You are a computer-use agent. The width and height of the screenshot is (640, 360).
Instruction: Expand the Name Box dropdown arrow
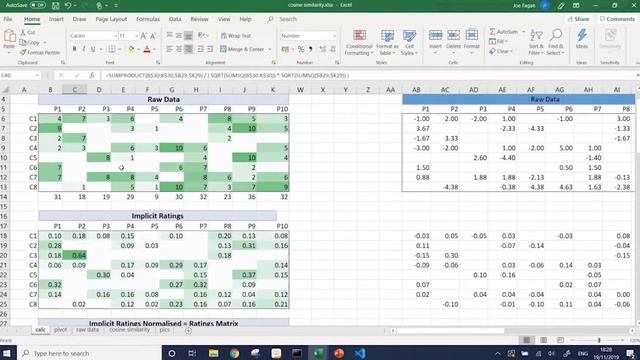[37, 76]
